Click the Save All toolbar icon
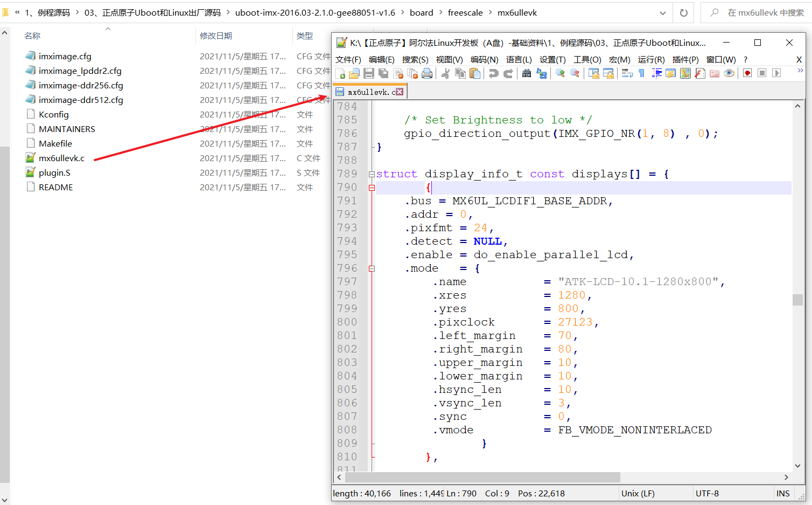The image size is (812, 505). (383, 73)
